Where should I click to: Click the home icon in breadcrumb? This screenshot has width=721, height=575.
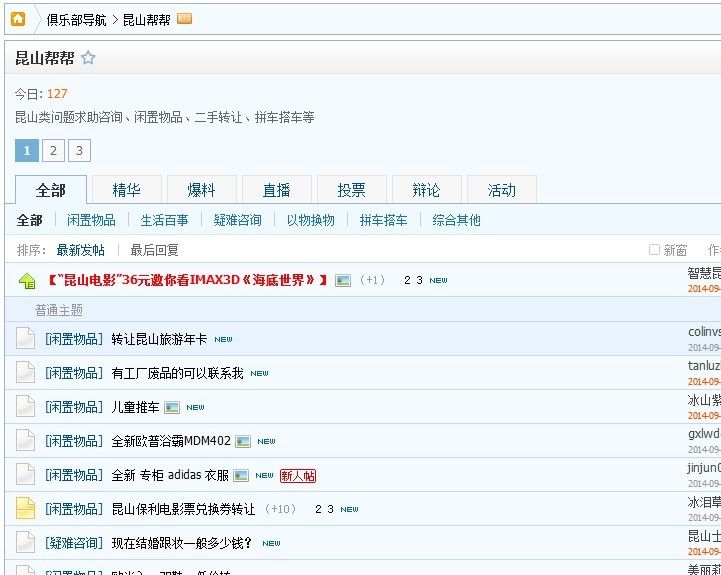pyautogui.click(x=18, y=19)
